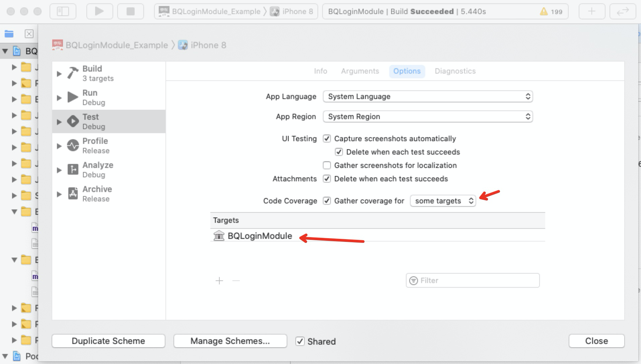Click iPhone 8 simulator icon in sheet header
Screen dimensions: 641x364
point(183,45)
